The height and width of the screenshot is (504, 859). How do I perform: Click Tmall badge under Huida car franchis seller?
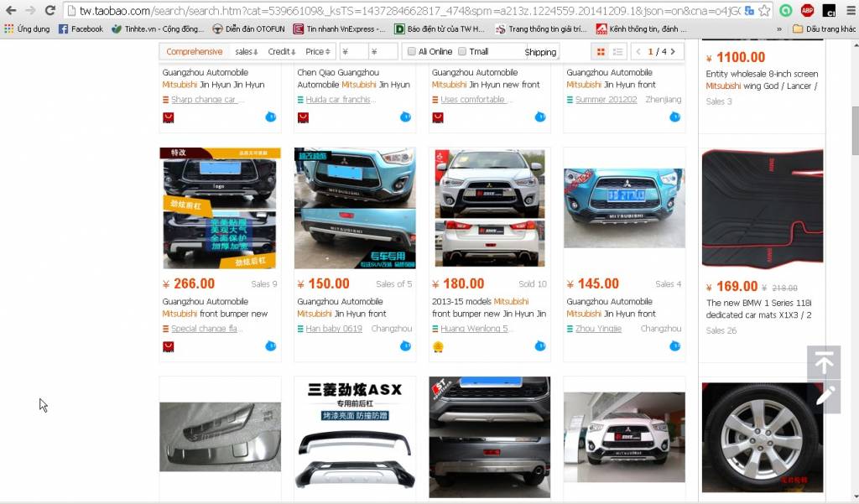click(303, 117)
